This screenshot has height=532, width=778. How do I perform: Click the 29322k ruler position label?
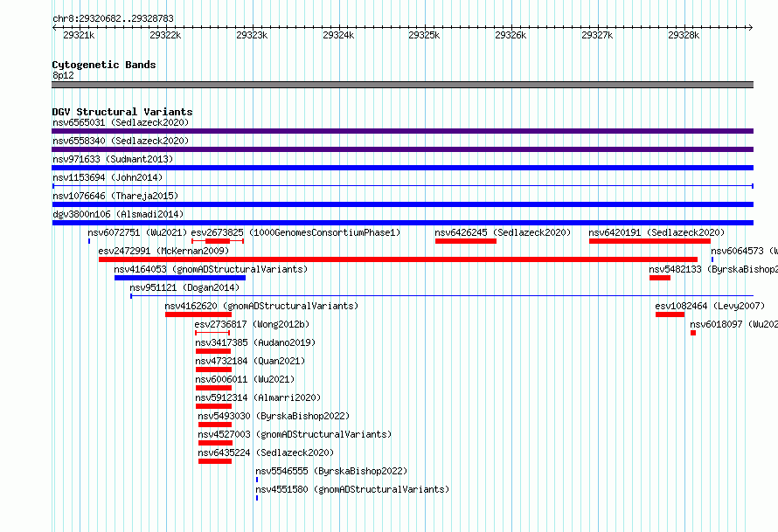click(165, 35)
